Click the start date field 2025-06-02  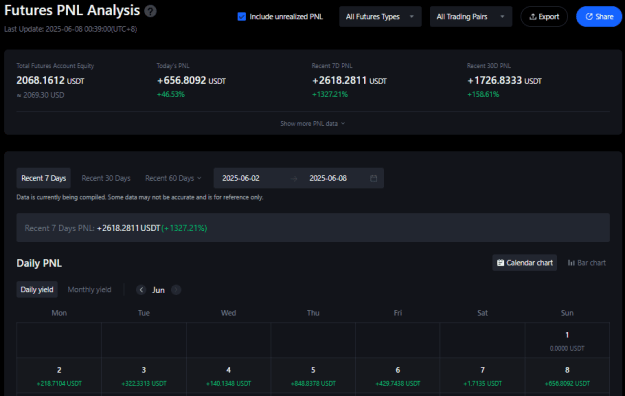(241, 178)
